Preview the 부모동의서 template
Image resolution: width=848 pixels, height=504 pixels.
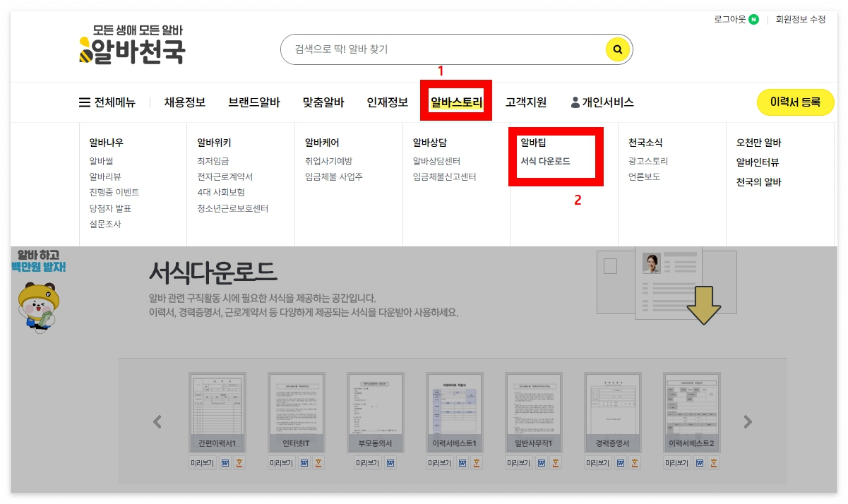pos(367,463)
